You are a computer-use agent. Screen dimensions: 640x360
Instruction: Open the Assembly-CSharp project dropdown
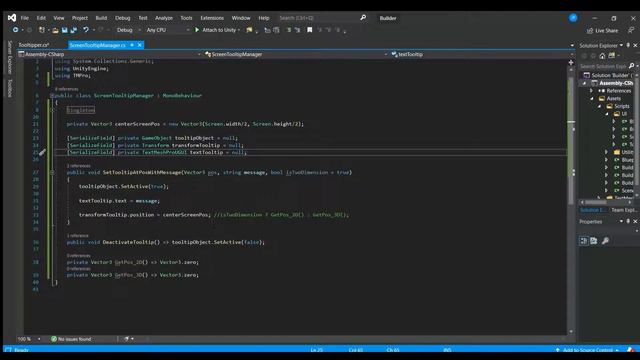[109, 54]
